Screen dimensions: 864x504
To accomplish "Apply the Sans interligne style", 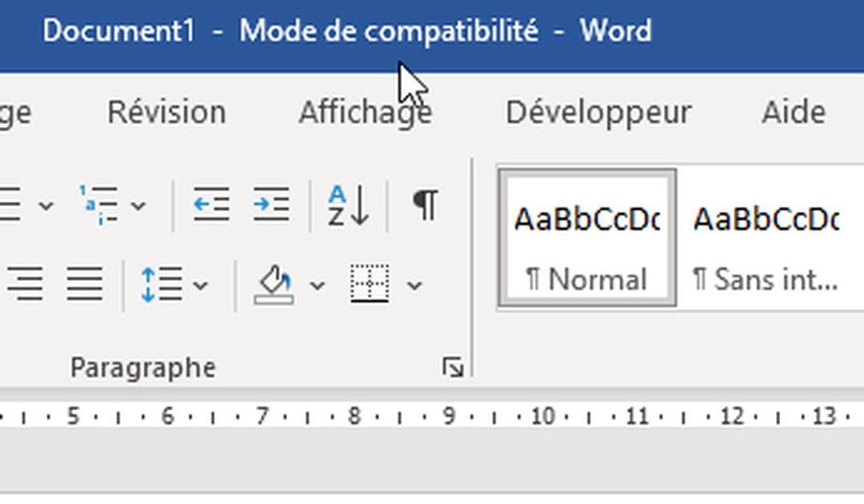I will click(x=767, y=238).
